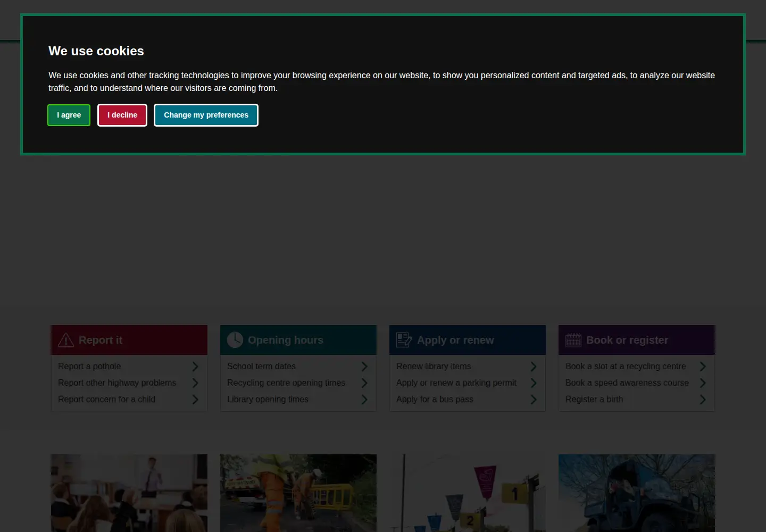766x532 pixels.
Task: Click chevron next to Report other highway problems
Action: tap(195, 383)
